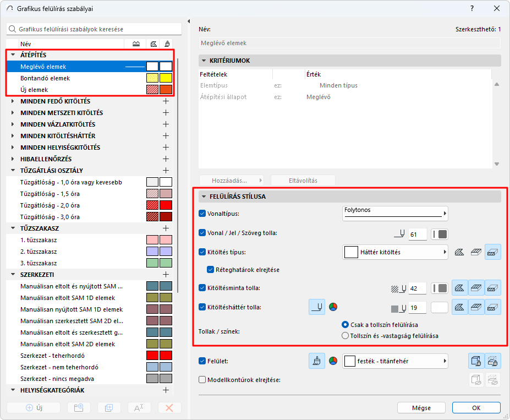Select the Bontandó elemek rule
Viewport: 510px width, 420px height.
(x=90, y=78)
